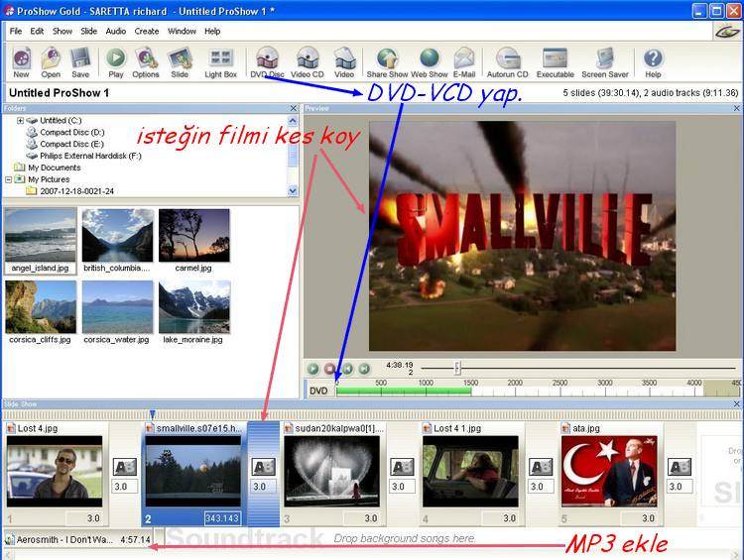Open an existing show file
Screen dimensions: 744x560
click(x=51, y=62)
